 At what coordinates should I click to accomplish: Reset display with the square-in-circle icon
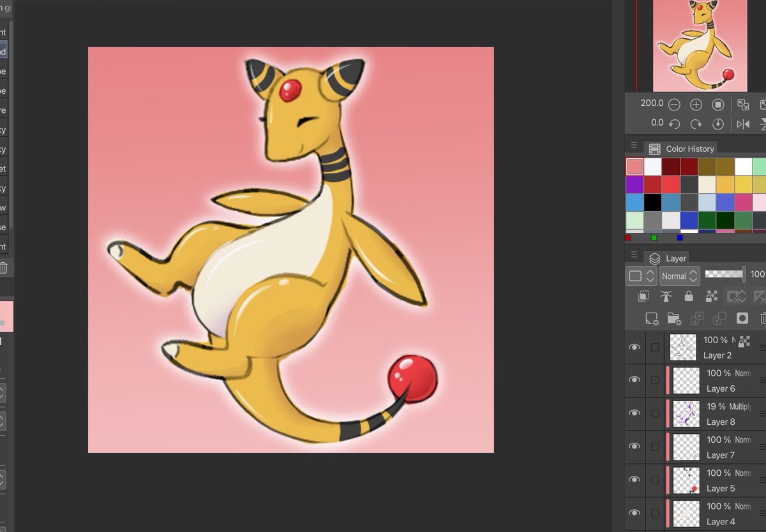point(718,104)
